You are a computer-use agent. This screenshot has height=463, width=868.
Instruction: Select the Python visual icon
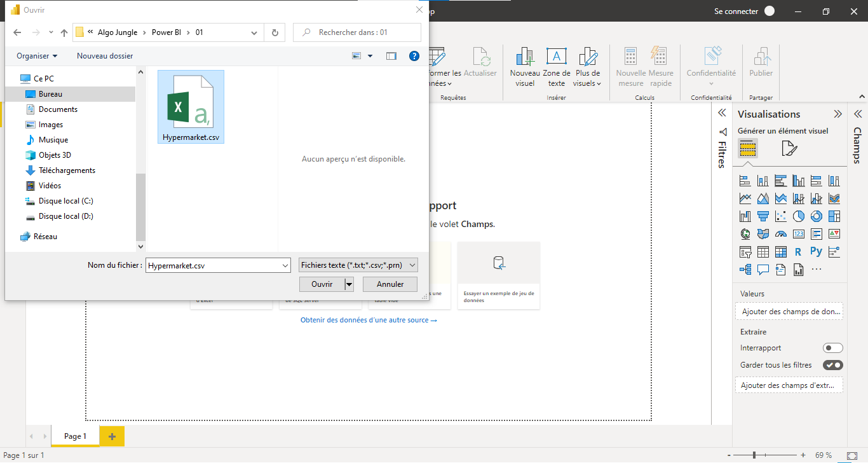point(817,252)
